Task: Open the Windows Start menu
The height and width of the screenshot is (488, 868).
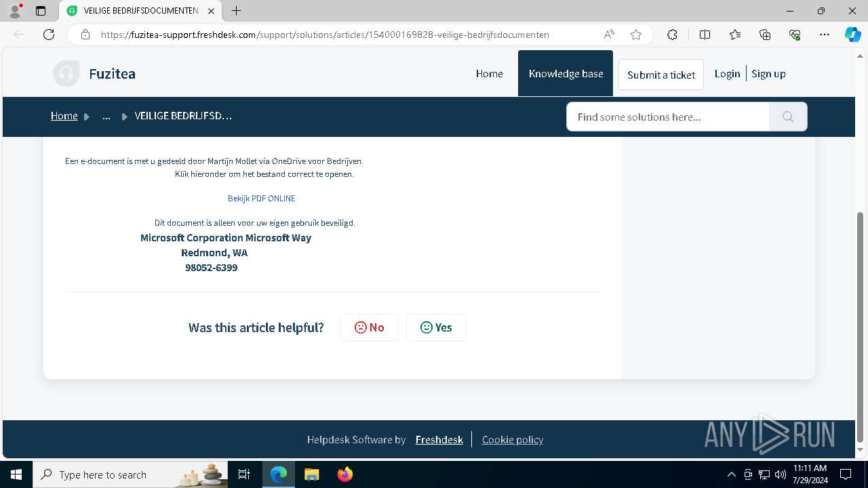Action: point(16,474)
